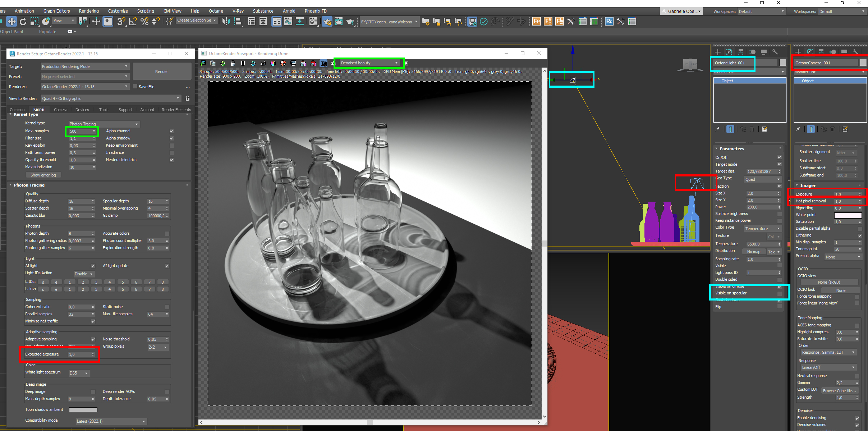Toggle Visible on specular checkbox
868x431 pixels.
[779, 293]
